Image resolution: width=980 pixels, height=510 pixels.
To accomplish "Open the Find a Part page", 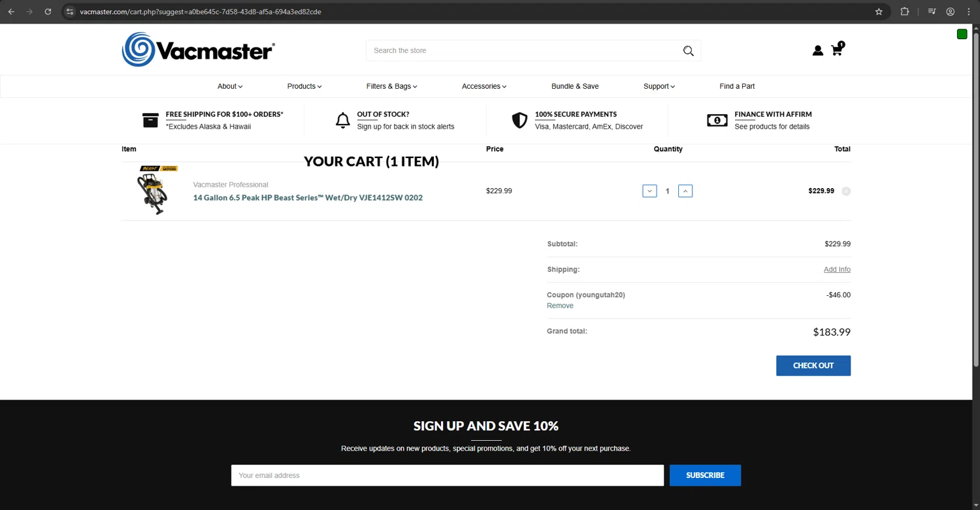I will click(x=737, y=86).
